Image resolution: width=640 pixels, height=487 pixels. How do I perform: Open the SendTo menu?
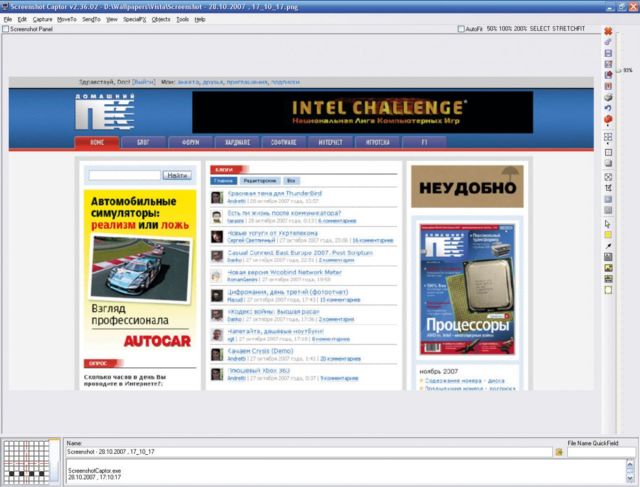(x=91, y=19)
